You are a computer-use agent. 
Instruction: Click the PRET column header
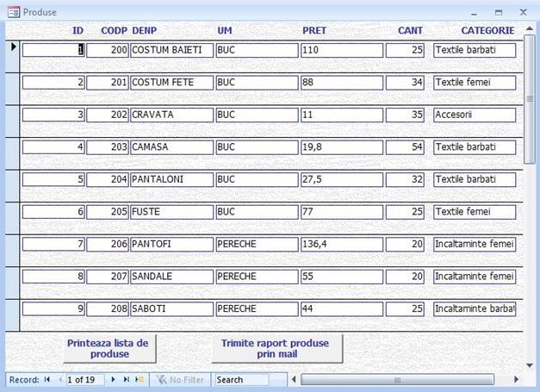point(314,31)
